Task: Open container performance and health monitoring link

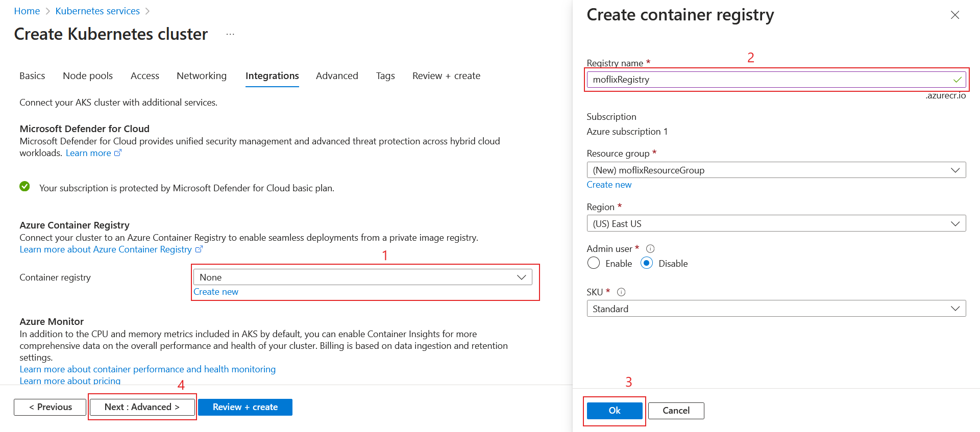Action: point(148,369)
